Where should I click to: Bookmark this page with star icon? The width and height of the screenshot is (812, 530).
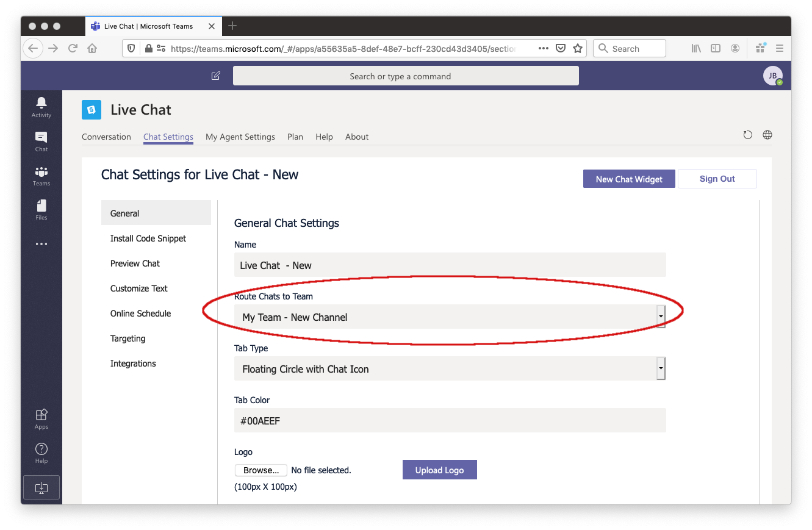pyautogui.click(x=578, y=48)
